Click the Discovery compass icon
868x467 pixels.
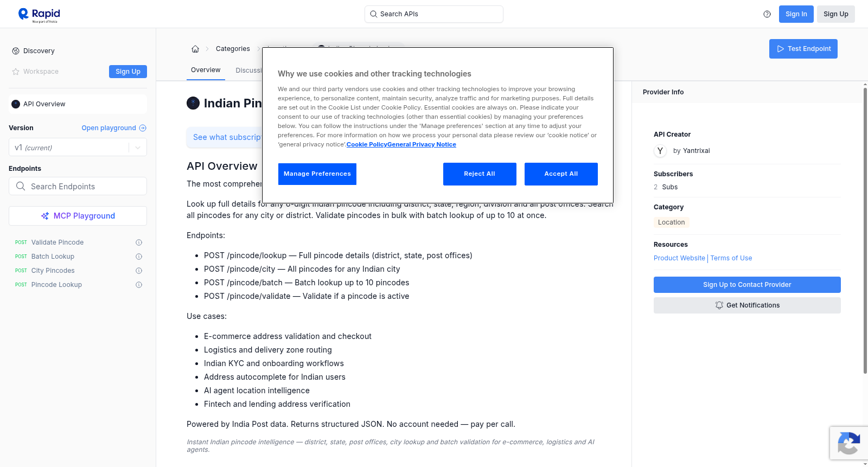tap(16, 51)
